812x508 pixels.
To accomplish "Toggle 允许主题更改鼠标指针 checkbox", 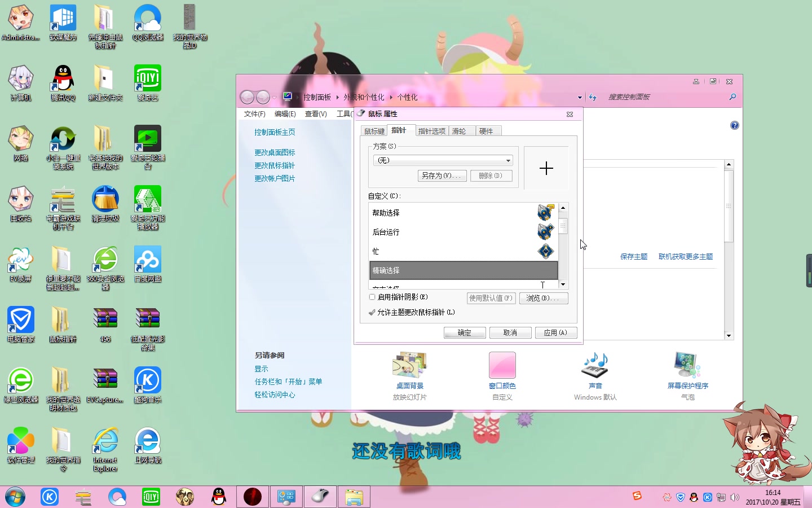I will pyautogui.click(x=372, y=312).
